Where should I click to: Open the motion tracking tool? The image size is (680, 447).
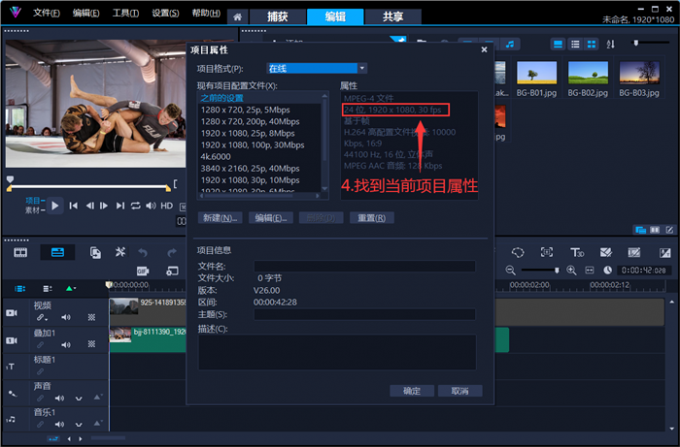pos(547,252)
